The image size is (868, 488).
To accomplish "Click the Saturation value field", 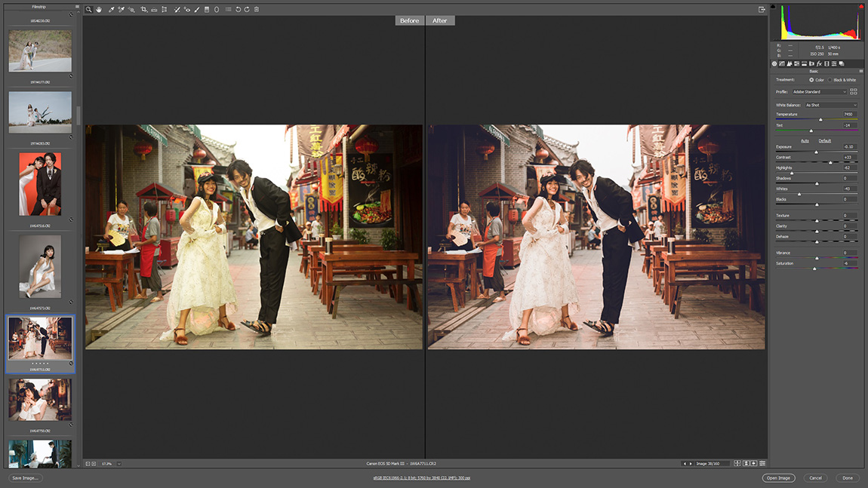I will coord(849,263).
